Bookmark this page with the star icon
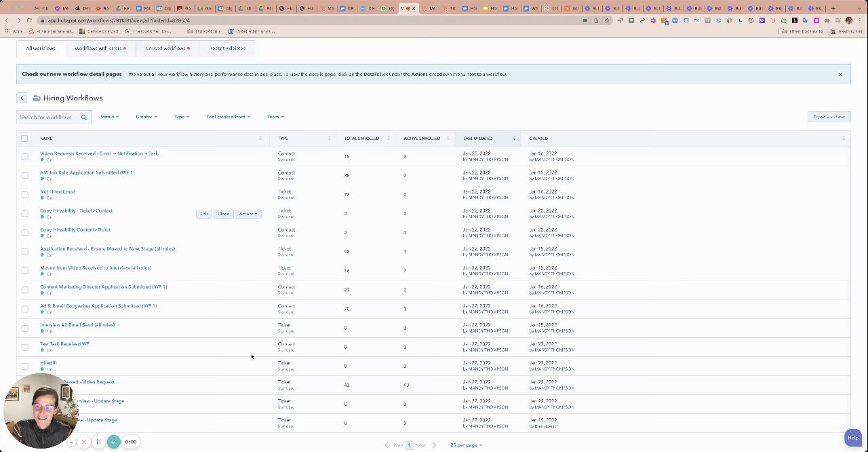868x452 pixels. click(608, 20)
